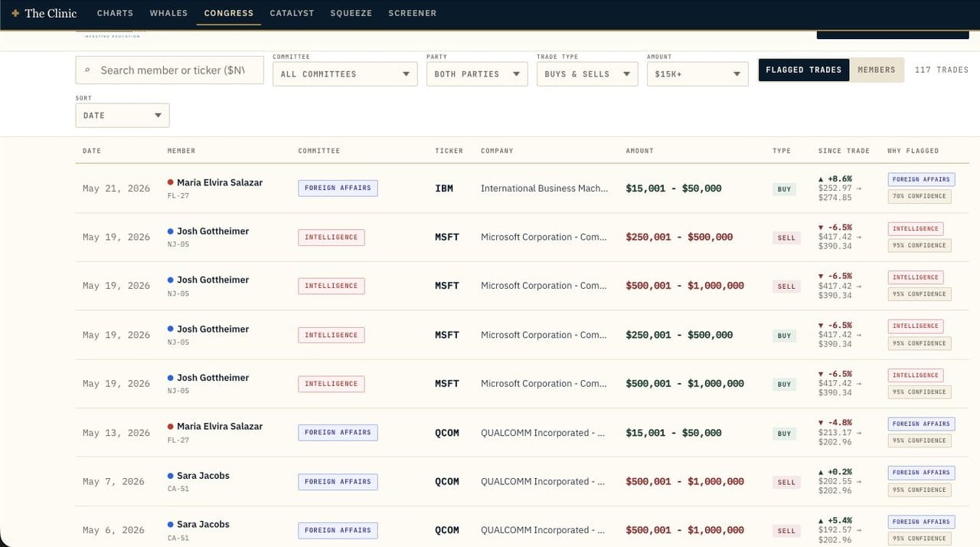Click the 70% Confidence tag
The width and height of the screenshot is (980, 547).
click(920, 196)
